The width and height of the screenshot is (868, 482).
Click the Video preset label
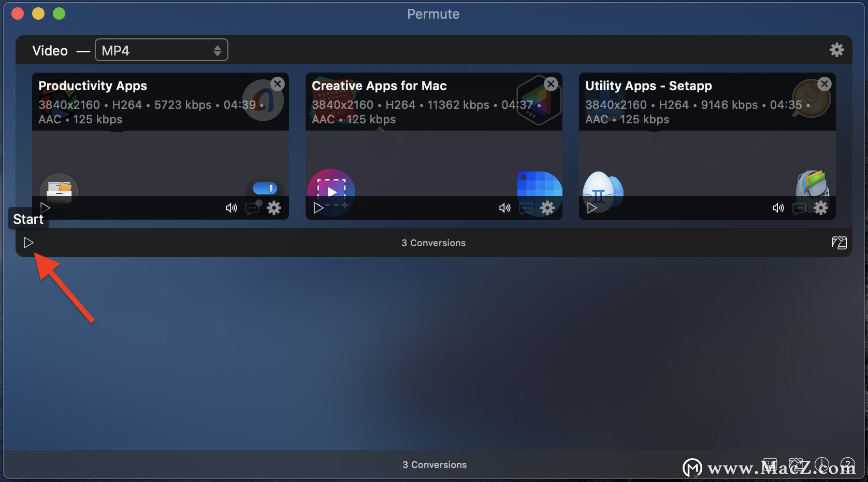(x=50, y=51)
